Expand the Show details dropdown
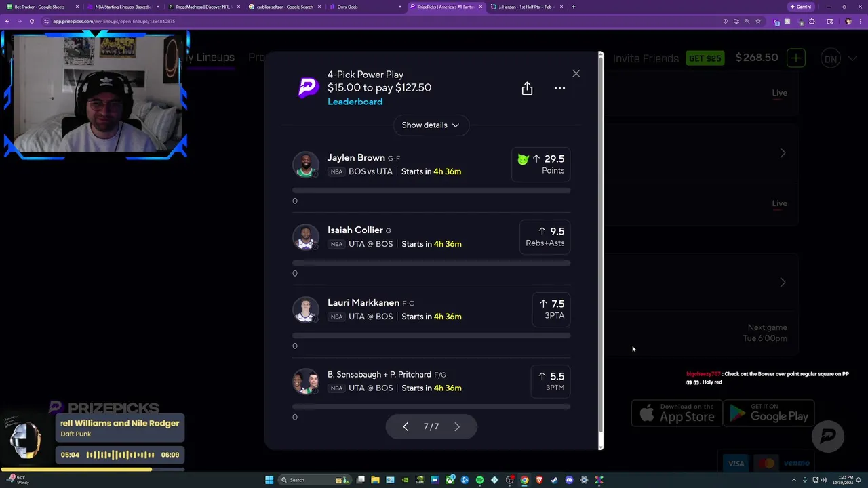The height and width of the screenshot is (488, 868). [x=431, y=125]
